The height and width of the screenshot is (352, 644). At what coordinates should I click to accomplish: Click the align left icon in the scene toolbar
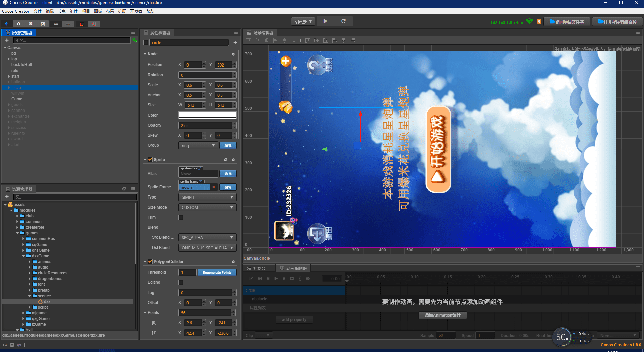point(275,40)
